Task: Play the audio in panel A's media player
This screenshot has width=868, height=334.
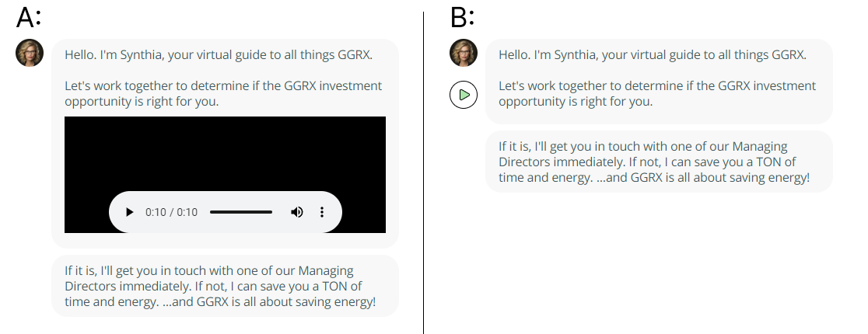Action: (x=129, y=212)
